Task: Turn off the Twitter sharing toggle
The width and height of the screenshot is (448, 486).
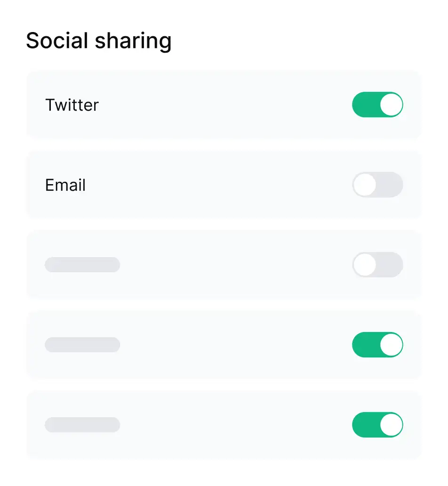Action: tap(377, 105)
